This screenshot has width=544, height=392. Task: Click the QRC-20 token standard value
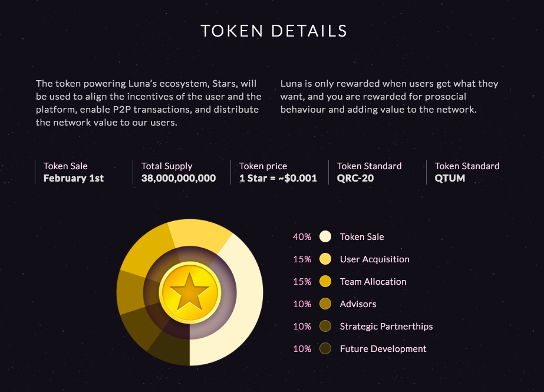coord(355,178)
